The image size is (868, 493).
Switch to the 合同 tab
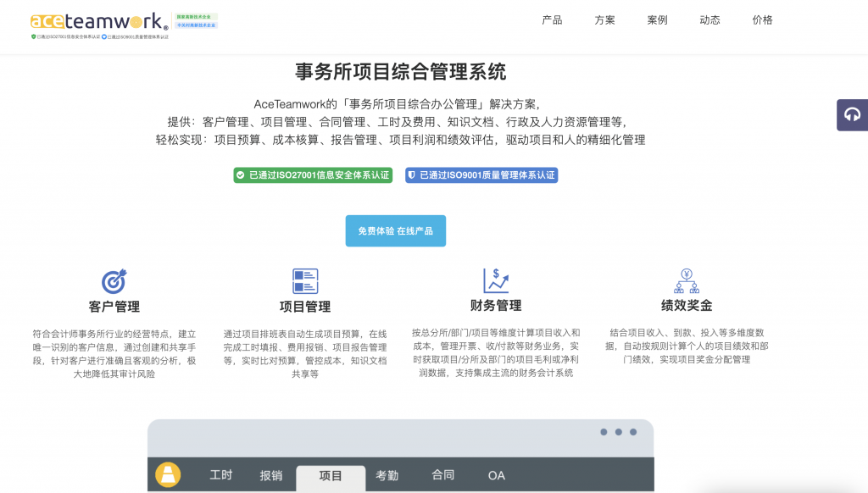(x=442, y=474)
